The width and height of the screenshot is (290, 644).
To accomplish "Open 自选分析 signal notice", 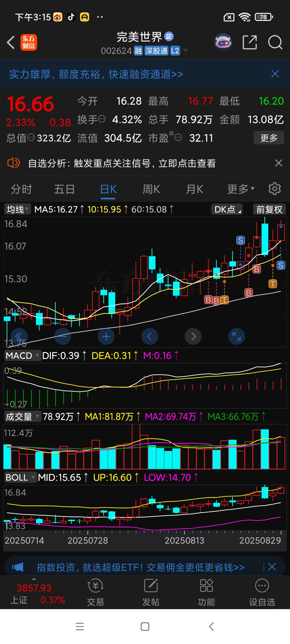I will [x=122, y=163].
